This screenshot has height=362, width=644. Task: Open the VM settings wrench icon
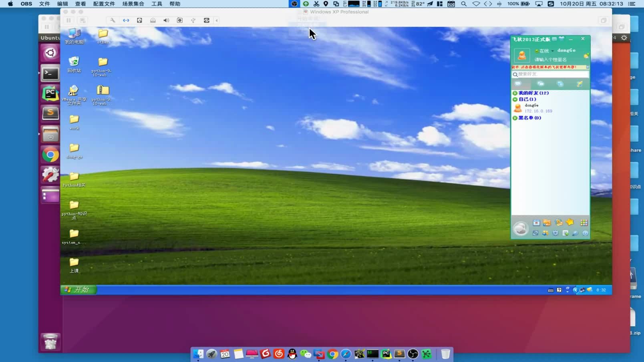[x=113, y=20]
